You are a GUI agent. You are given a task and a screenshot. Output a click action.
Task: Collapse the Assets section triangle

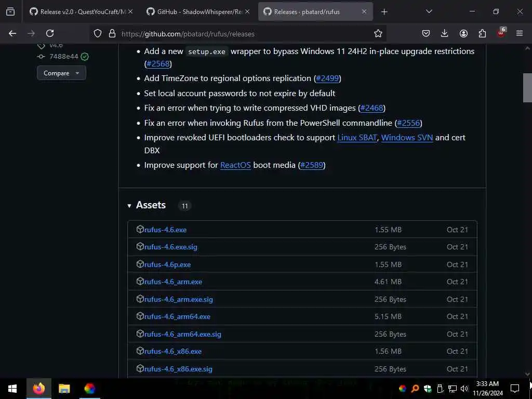[129, 206]
